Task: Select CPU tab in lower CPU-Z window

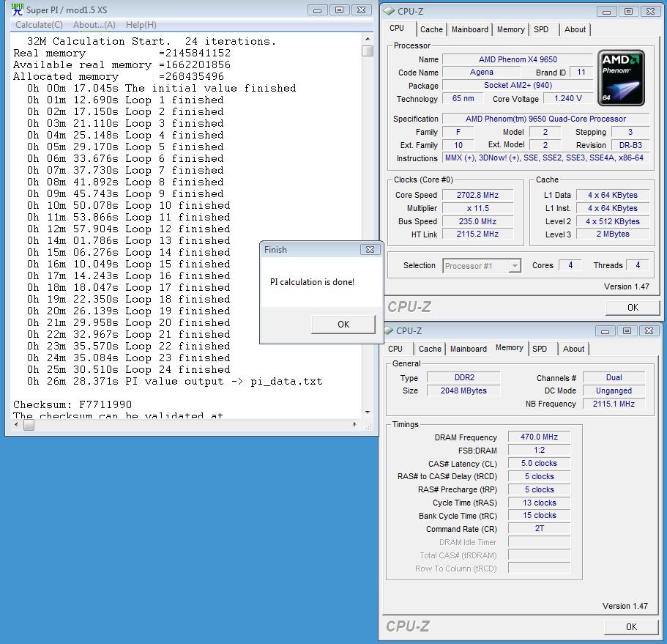Action: click(395, 349)
